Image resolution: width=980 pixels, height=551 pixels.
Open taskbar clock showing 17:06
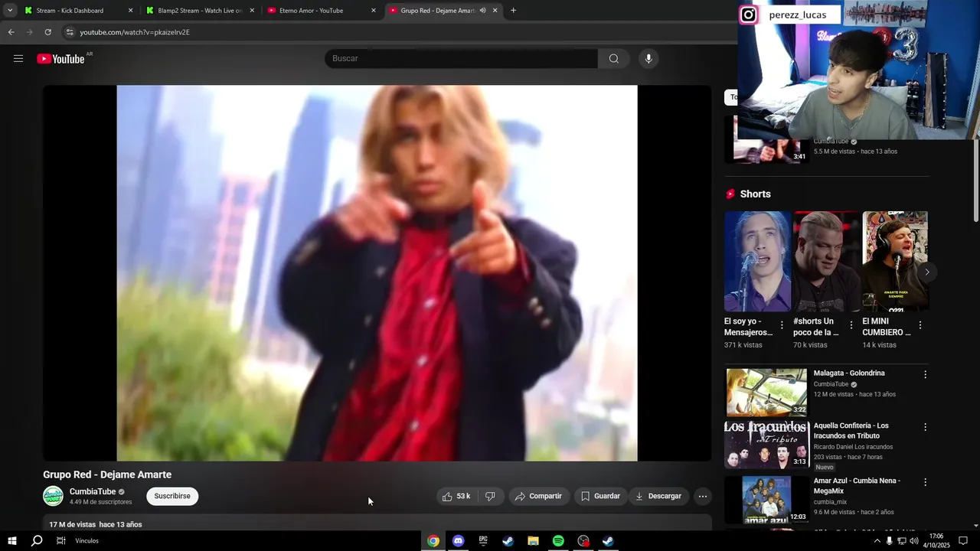936,541
